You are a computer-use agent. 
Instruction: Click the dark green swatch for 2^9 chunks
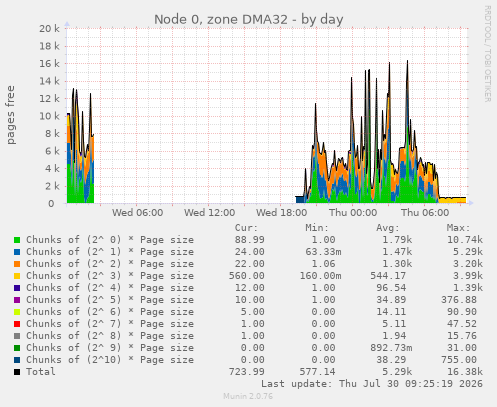(x=17, y=348)
